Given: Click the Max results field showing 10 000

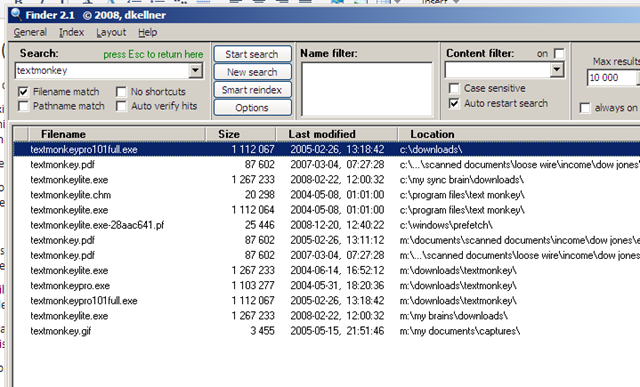Looking at the screenshot, I should 612,78.
